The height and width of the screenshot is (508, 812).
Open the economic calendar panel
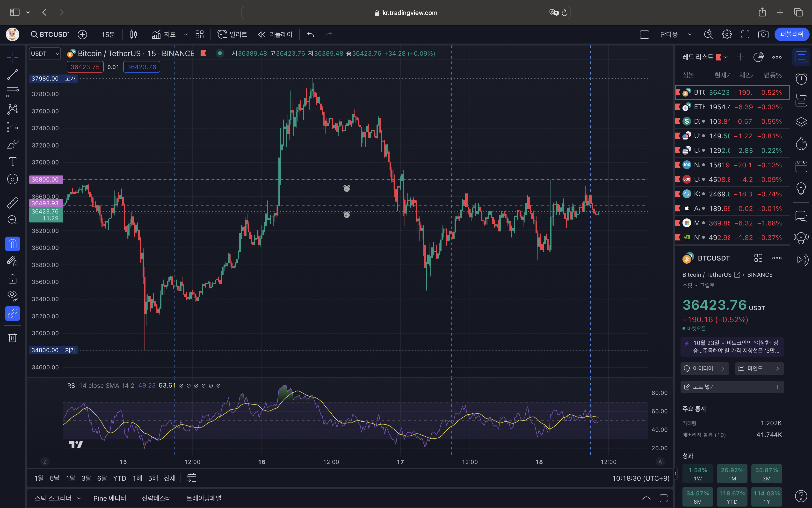pos(801,166)
